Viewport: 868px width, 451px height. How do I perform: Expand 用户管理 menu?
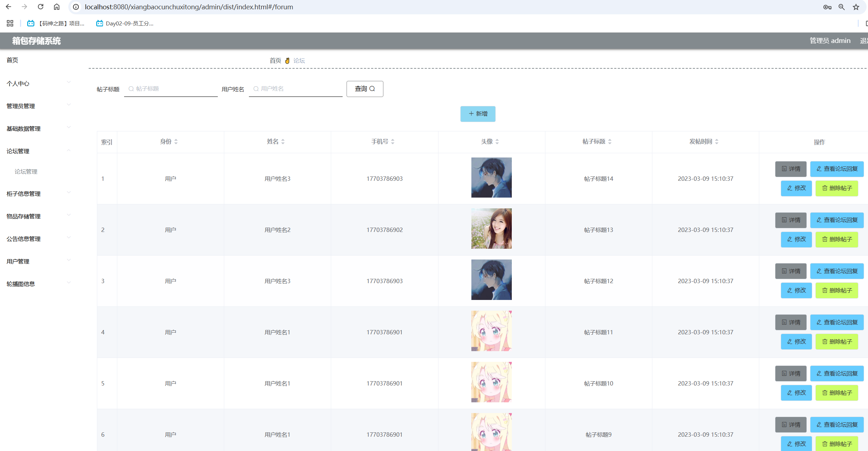[39, 261]
